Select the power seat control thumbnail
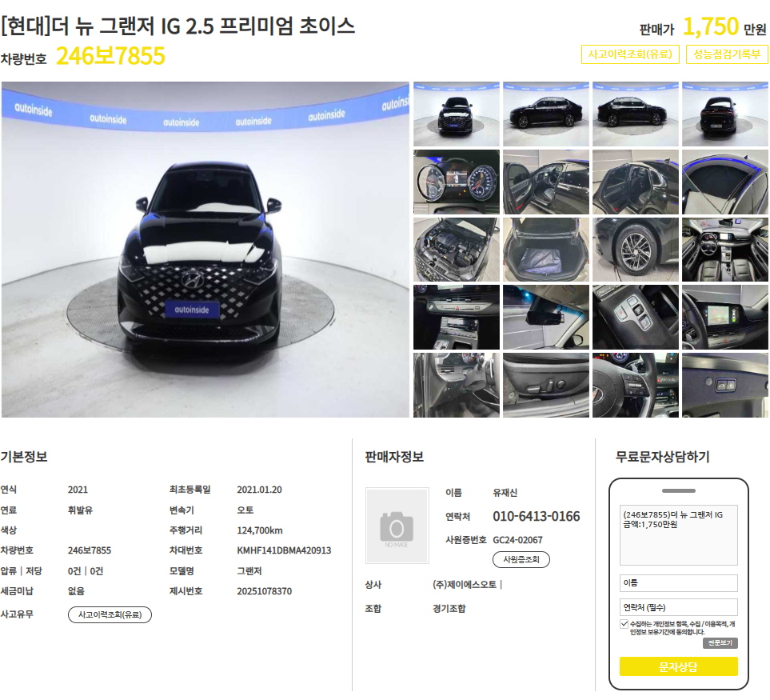Viewport: 770px width, 700px height. [546, 385]
